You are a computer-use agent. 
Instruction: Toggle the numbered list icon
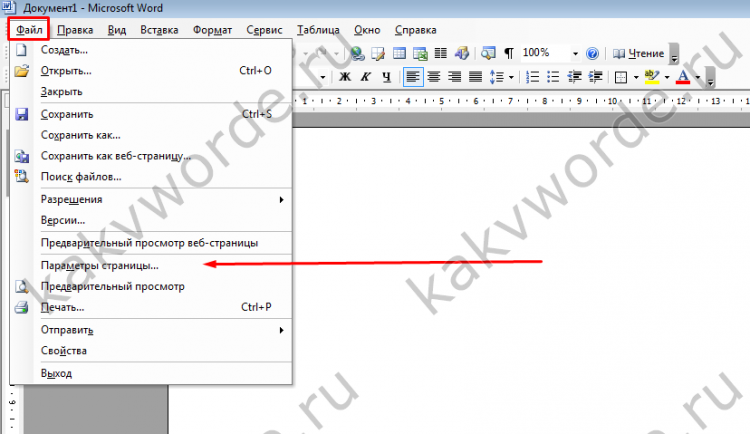tap(532, 77)
